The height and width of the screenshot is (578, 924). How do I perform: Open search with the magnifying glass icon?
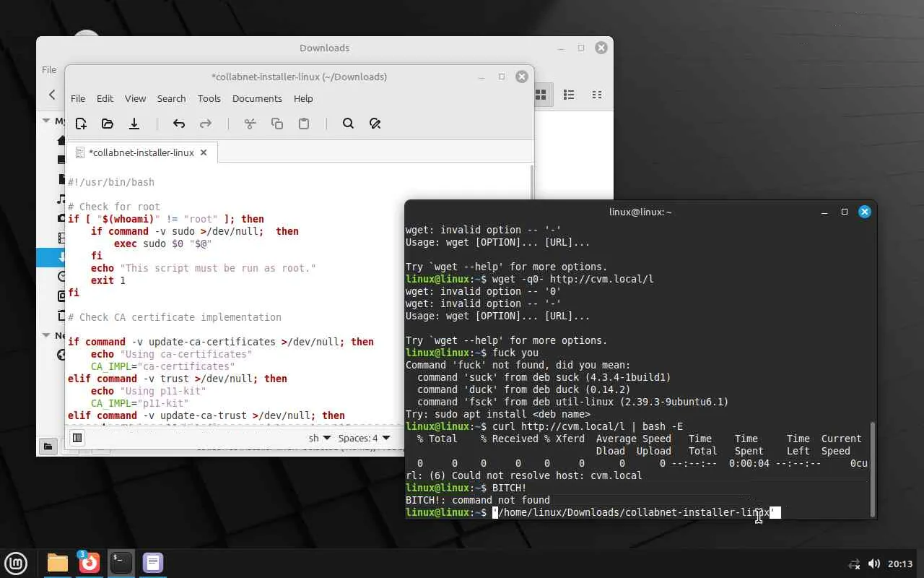(x=348, y=124)
